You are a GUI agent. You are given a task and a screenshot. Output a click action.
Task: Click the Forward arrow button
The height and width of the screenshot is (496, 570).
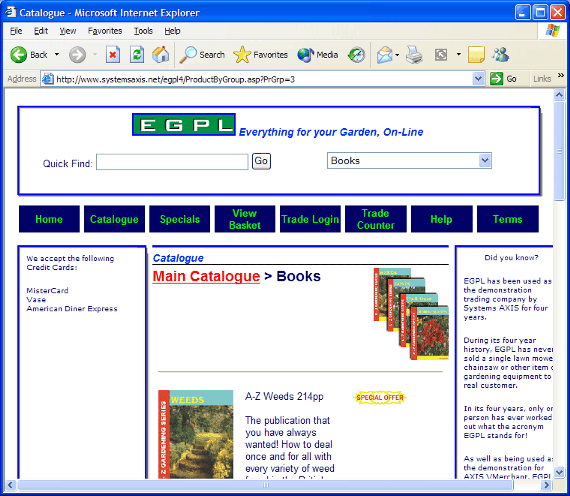click(x=77, y=55)
